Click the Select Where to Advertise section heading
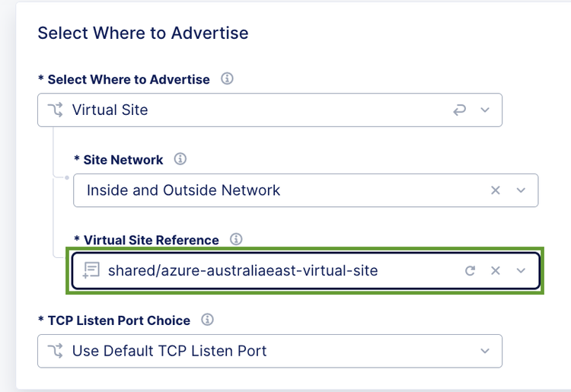 [143, 33]
